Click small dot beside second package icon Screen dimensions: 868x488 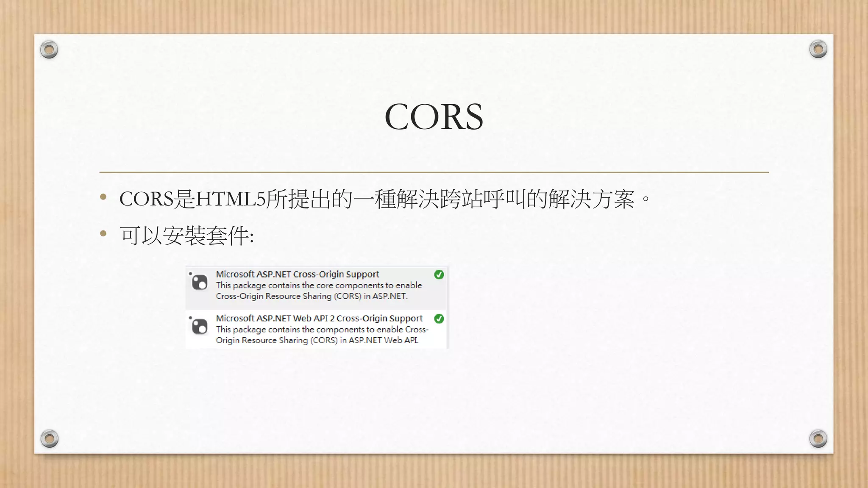pos(190,317)
